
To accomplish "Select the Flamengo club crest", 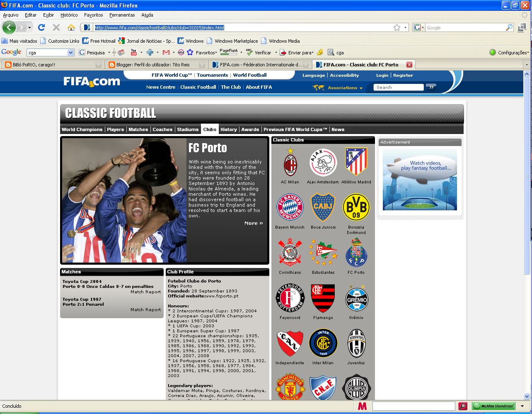I will click(323, 298).
